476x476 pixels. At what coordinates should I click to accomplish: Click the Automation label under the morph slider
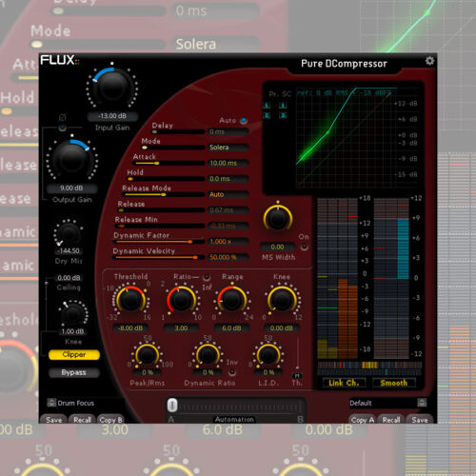point(234,419)
